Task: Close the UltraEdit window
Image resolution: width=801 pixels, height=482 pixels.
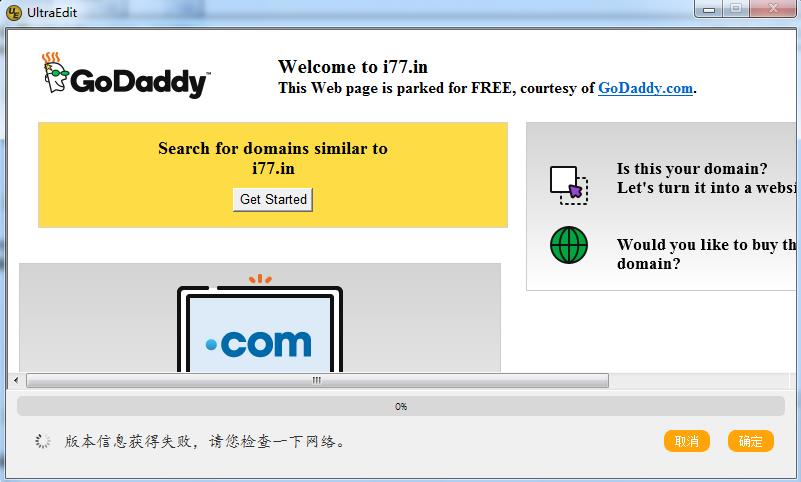Action: tap(773, 9)
